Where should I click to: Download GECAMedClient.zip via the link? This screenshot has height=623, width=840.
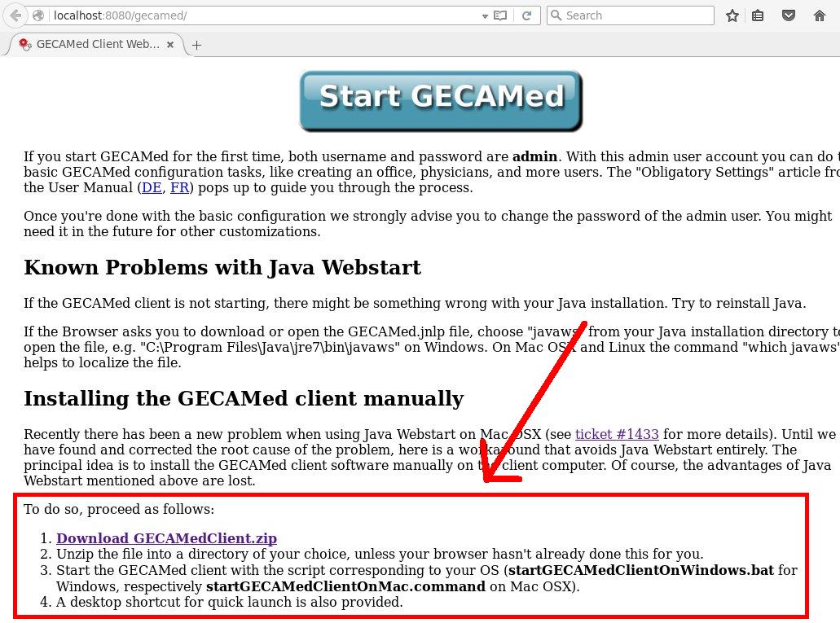pyautogui.click(x=166, y=538)
